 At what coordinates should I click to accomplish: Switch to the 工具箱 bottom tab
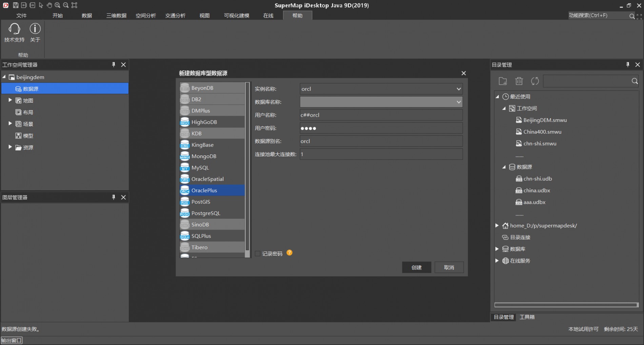point(527,317)
